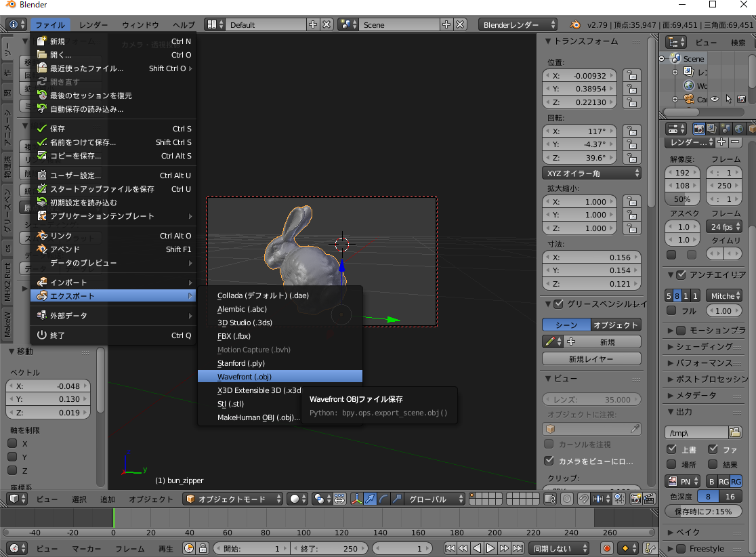Screen dimensions: 756x557
Task: Open the ファイル menu
Action: tap(50, 24)
